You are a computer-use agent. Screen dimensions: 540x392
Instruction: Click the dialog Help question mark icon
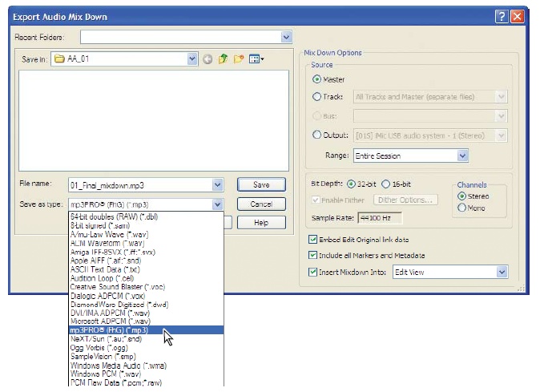pos(502,17)
